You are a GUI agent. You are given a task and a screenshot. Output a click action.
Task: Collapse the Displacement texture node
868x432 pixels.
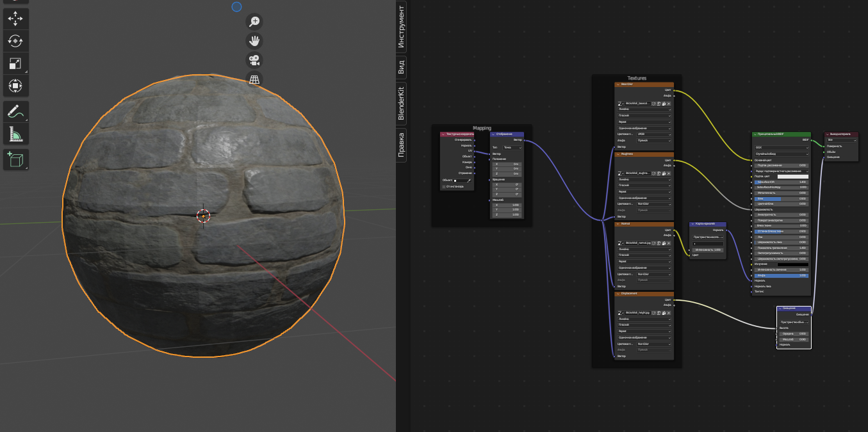coord(618,294)
